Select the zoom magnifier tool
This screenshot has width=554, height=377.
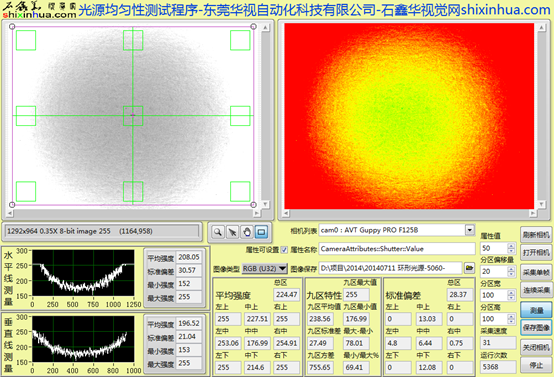[x=218, y=232]
